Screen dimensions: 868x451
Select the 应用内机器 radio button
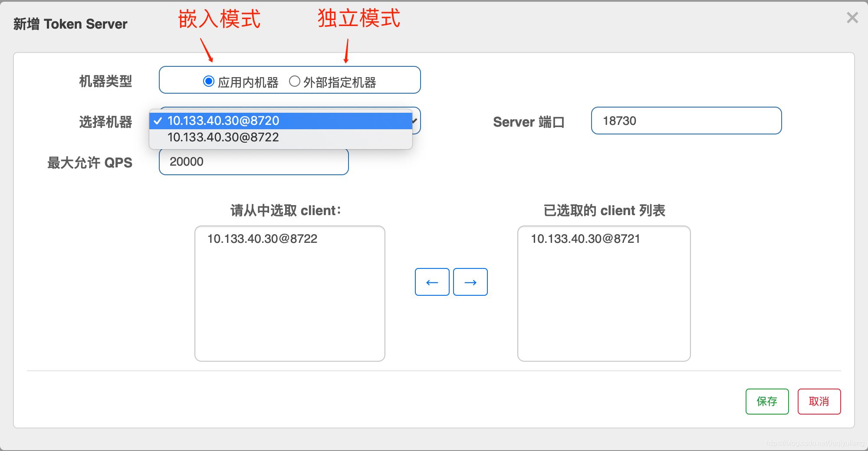coord(209,80)
